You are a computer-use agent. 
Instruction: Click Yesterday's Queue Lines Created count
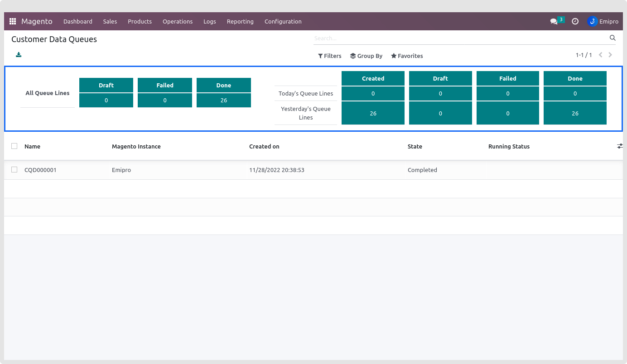(373, 113)
